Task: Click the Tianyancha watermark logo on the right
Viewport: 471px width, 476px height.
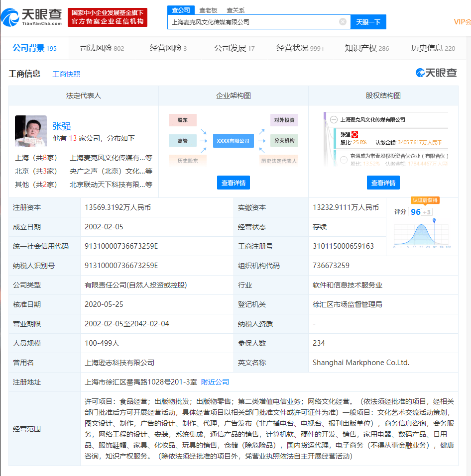Action: click(x=436, y=73)
